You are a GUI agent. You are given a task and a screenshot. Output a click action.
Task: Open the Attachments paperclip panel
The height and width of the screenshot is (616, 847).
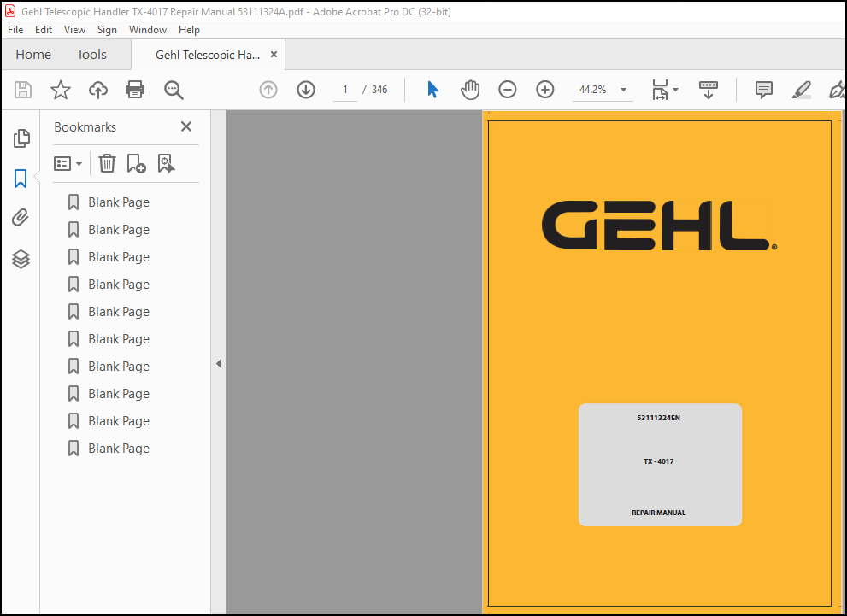(21, 218)
